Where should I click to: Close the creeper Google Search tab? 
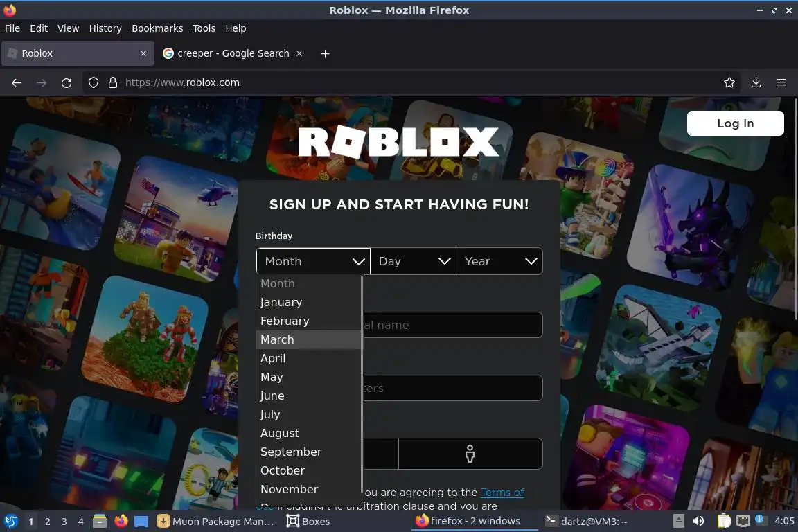(299, 53)
